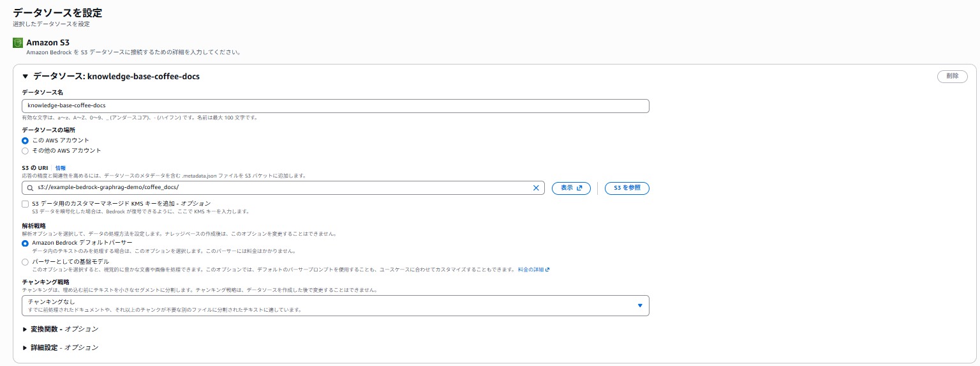The width and height of the screenshot is (980, 366).
Task: Choose Amazon Bedrock デフォルトパーサー option
Action: point(25,243)
